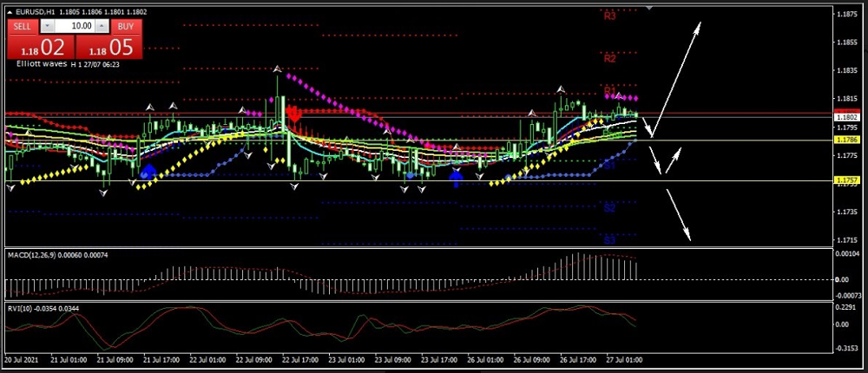Click the current price 1.1802 label

[x=847, y=117]
